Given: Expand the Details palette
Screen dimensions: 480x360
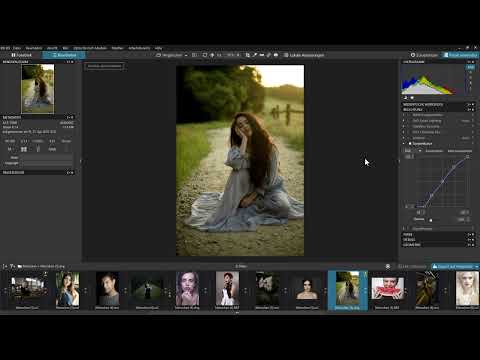Looking at the screenshot, I should tap(438, 240).
